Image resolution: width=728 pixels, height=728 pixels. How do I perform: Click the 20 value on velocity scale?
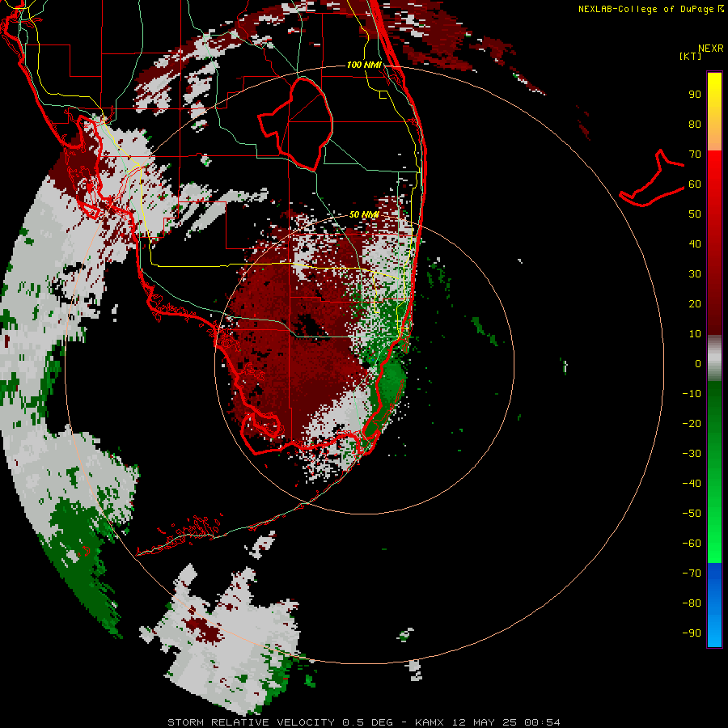point(695,303)
